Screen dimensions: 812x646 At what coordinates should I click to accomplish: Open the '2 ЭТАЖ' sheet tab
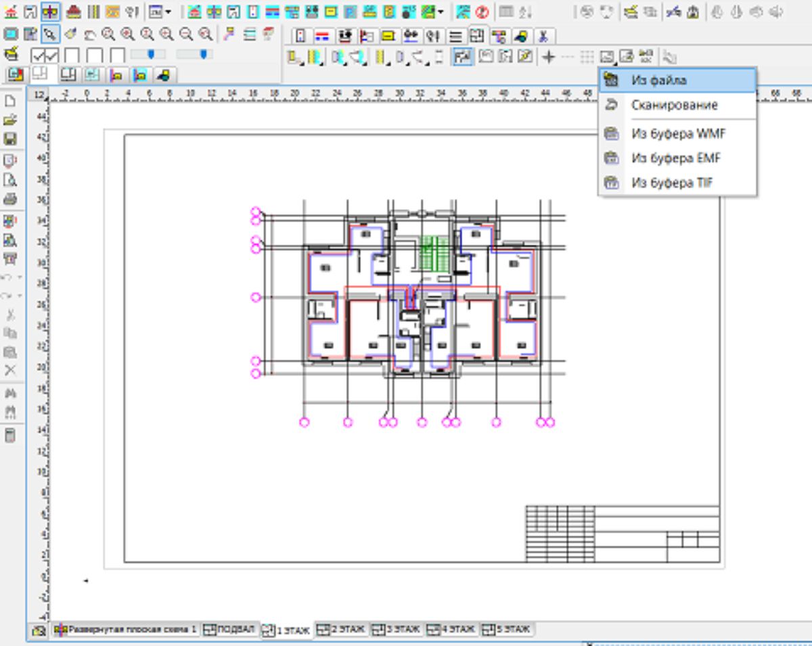(x=342, y=629)
